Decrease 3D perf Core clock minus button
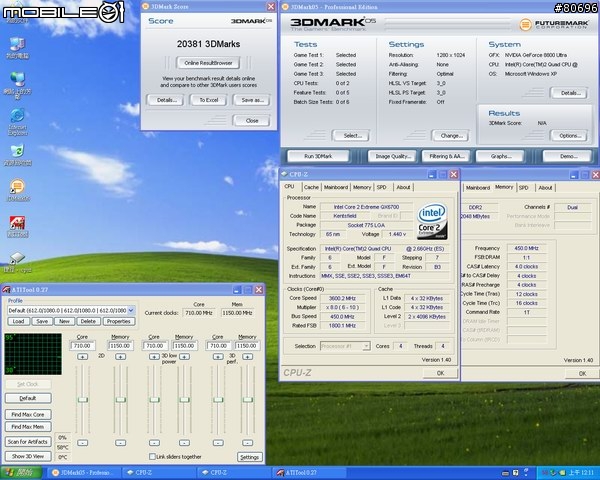The image size is (600, 480). (x=218, y=443)
